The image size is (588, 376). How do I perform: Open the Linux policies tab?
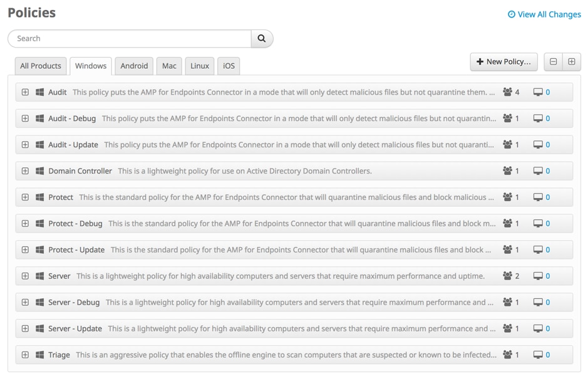pos(200,66)
